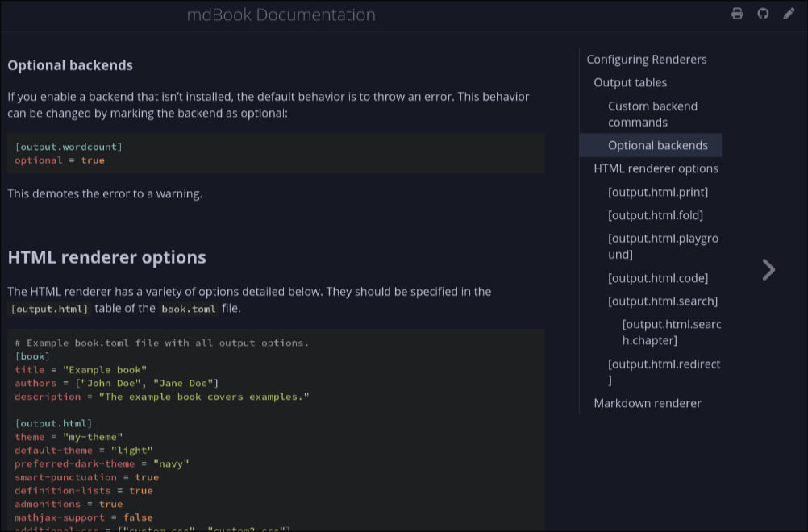Click 'This demotes the error to a warning.' text
The width and height of the screenshot is (808, 532).
(x=105, y=193)
